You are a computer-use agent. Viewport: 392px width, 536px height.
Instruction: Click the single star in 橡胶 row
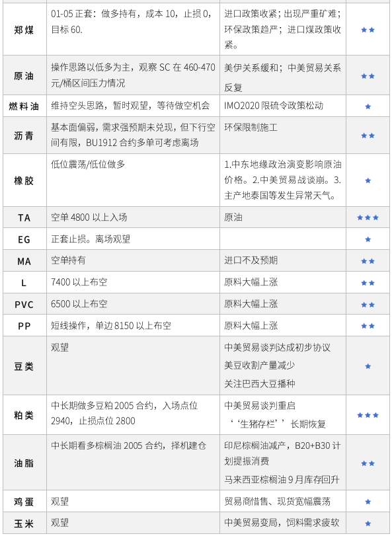tap(368, 180)
